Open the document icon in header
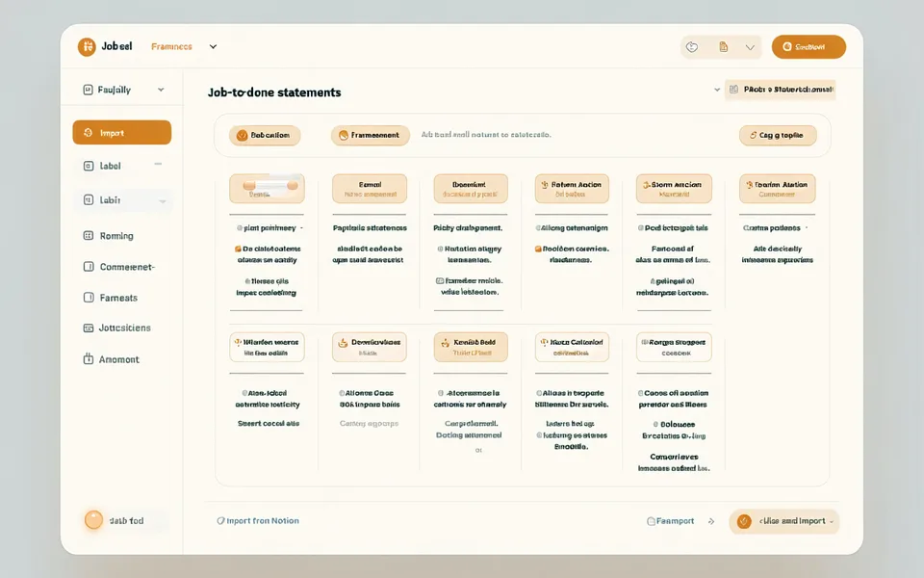Viewport: 924px width, 578px height. pyautogui.click(x=724, y=47)
